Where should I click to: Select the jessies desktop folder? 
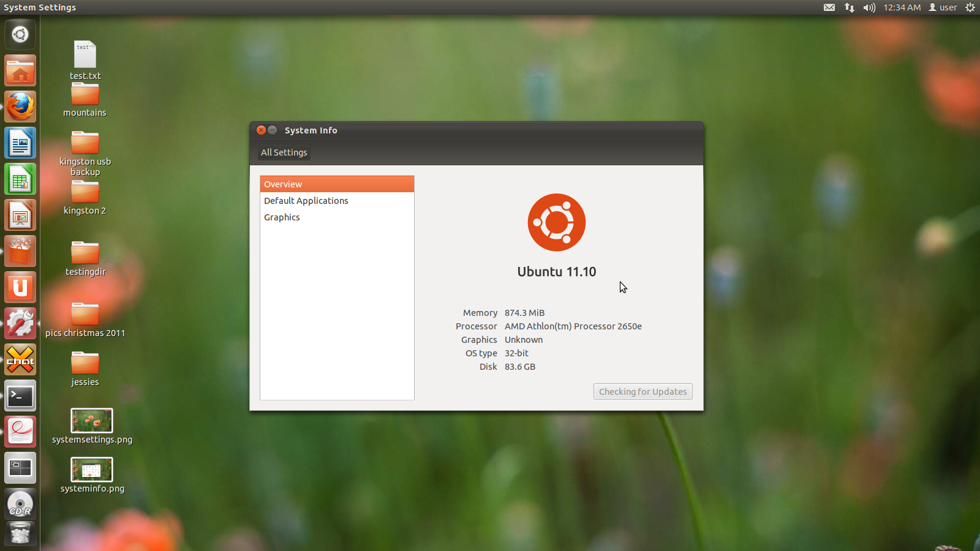click(x=85, y=369)
